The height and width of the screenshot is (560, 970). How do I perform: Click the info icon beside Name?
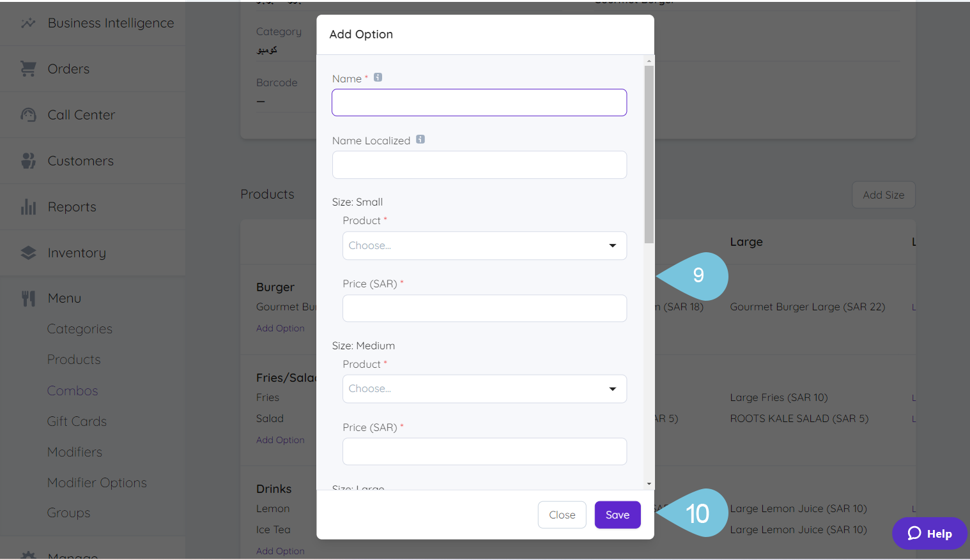(x=378, y=77)
